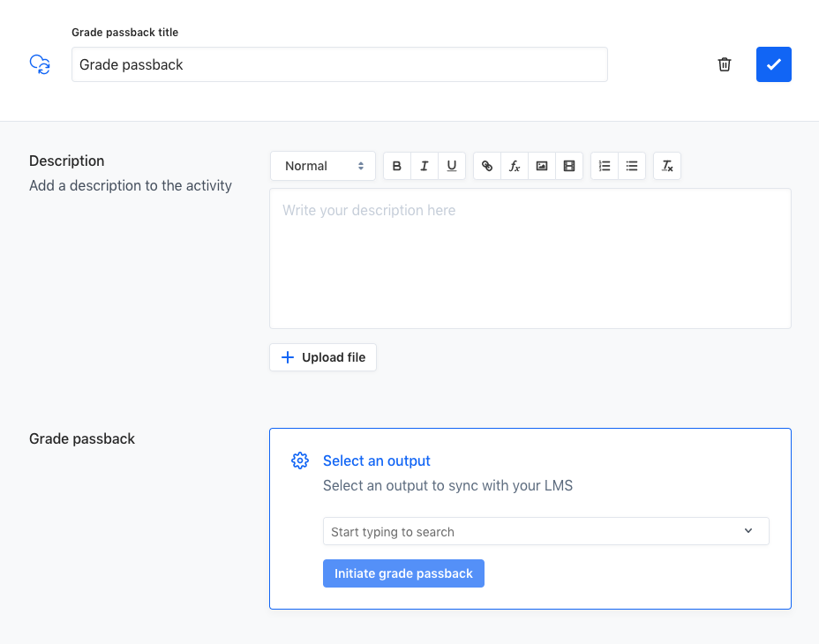Viewport: 819px width, 644px height.
Task: Insert an image into the description
Action: pos(541,165)
